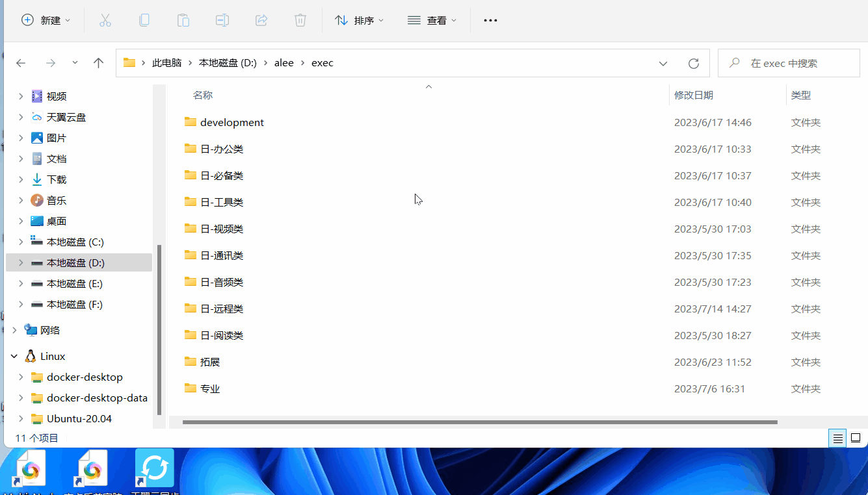Click 本地磁盘 (D:) breadcrumb segment
The width and height of the screenshot is (868, 495).
tap(228, 63)
